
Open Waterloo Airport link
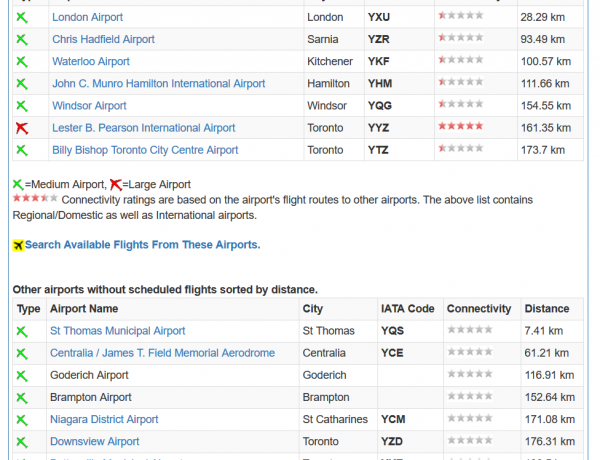(91, 62)
